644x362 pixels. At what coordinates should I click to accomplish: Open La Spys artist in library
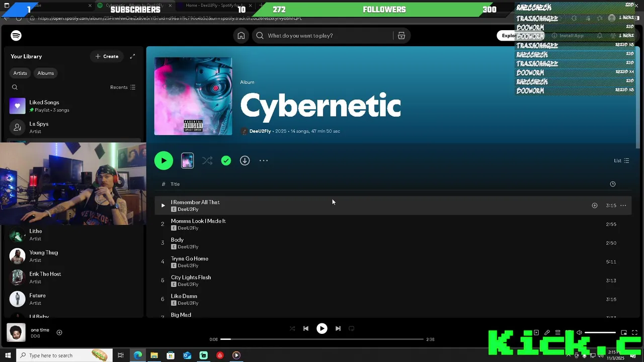73,127
